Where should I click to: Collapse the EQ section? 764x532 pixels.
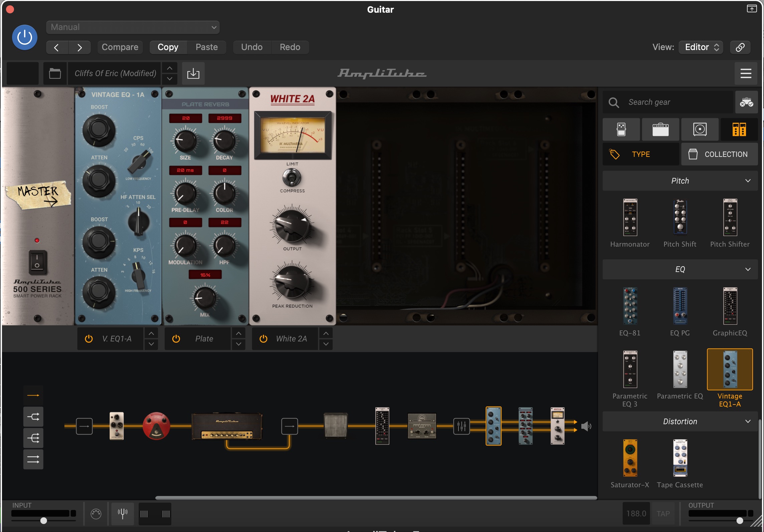(x=680, y=269)
